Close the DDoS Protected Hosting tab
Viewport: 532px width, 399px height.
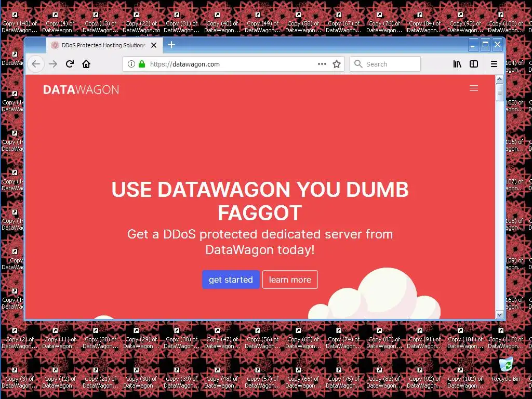click(x=154, y=45)
